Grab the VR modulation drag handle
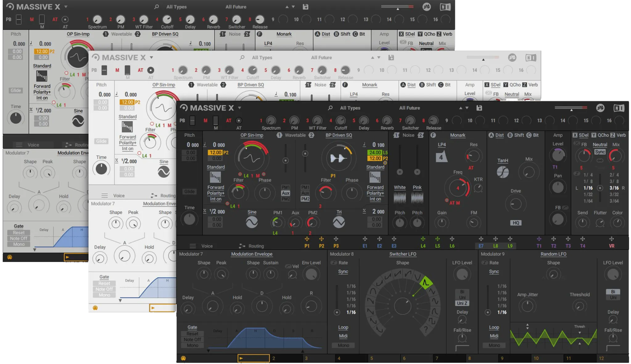Screen dimensions: 631x364 tap(611, 239)
